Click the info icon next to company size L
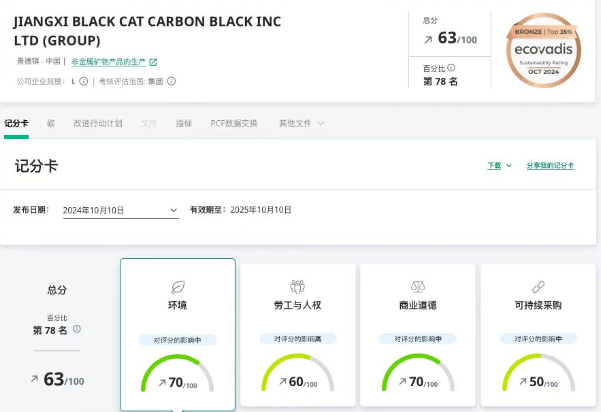Image resolution: width=601 pixels, height=412 pixels. pyautogui.click(x=84, y=82)
